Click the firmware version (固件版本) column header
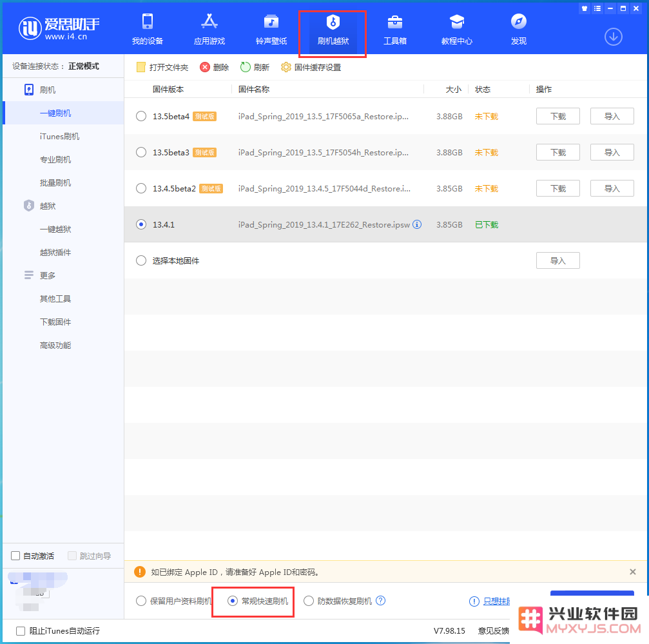Viewport: 649px width, 644px height. [x=168, y=89]
